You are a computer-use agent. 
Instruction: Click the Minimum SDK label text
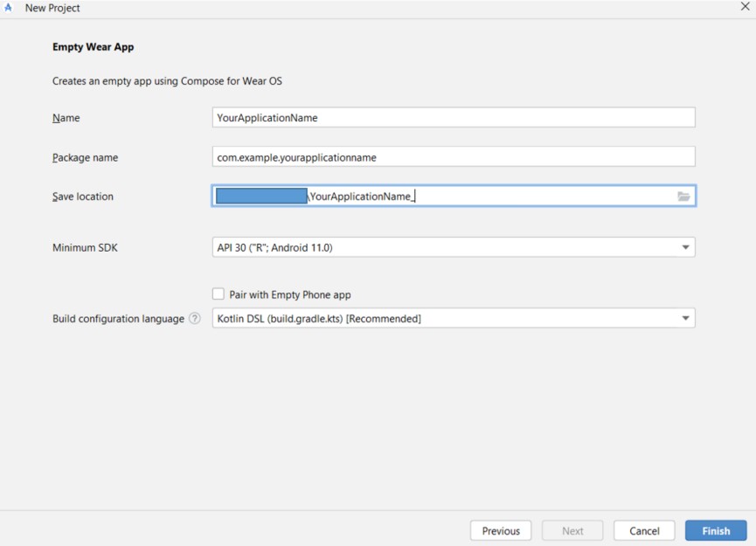85,248
